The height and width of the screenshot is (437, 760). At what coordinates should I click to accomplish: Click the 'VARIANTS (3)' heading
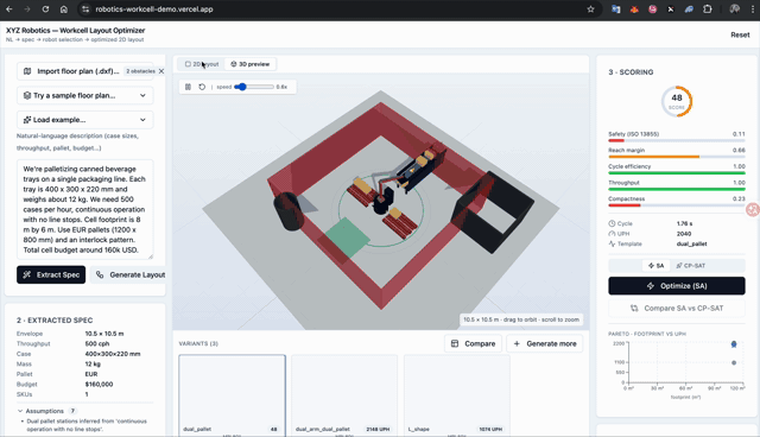(x=198, y=343)
